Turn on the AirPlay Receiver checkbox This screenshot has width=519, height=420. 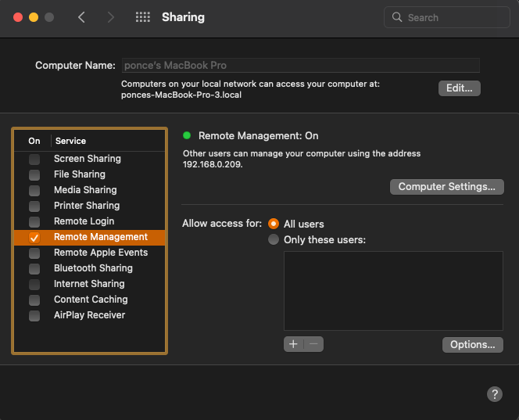(34, 316)
